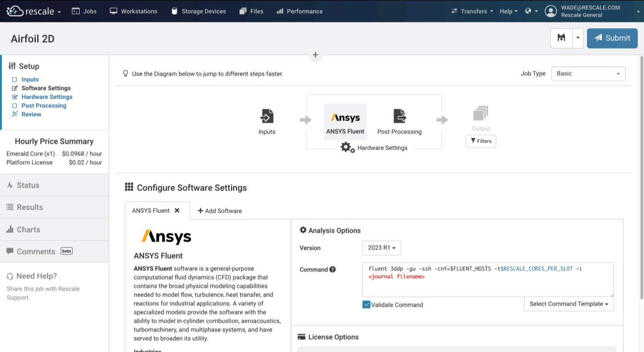Click the License Options card icon

coord(301,337)
